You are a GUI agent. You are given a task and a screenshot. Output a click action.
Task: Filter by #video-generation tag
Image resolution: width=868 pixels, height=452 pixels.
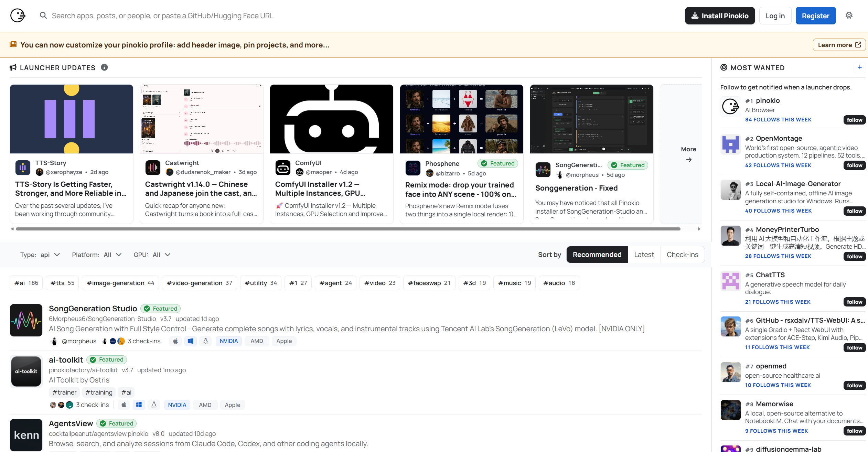[x=200, y=283]
